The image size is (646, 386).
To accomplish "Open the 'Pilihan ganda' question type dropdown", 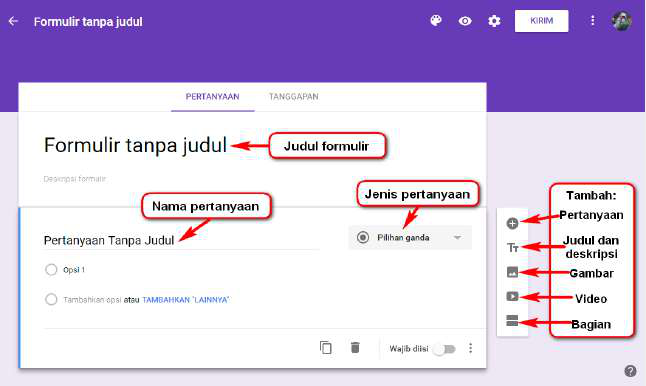I will pyautogui.click(x=410, y=238).
